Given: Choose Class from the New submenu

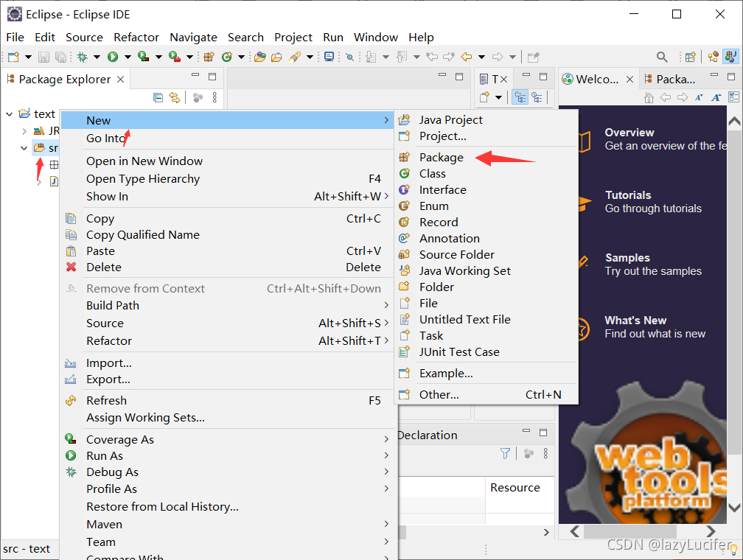Looking at the screenshot, I should tap(486, 173).
